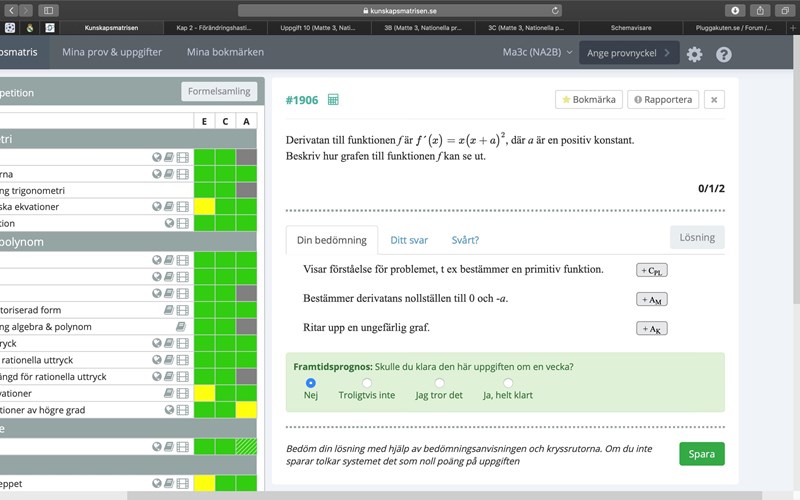This screenshot has height=500, width=800.
Task: Submit key via Ange provnyckel arrow
Action: click(669, 52)
